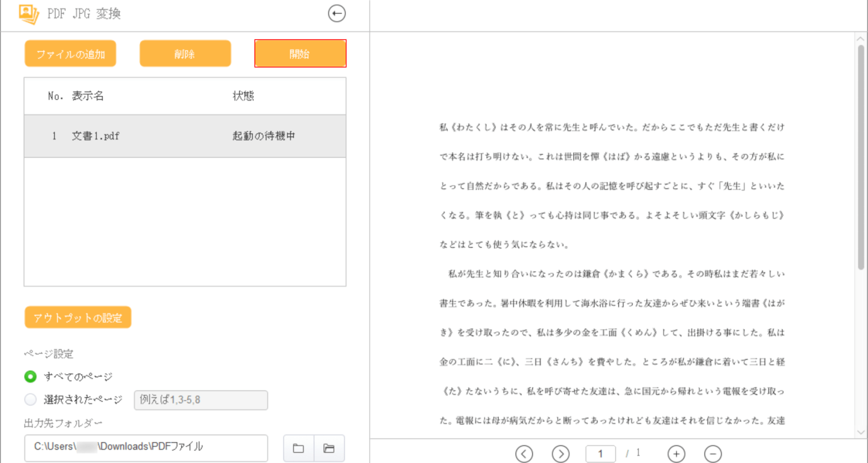
Task: Click the PDF JPG 変換 app logo icon
Action: 29,13
